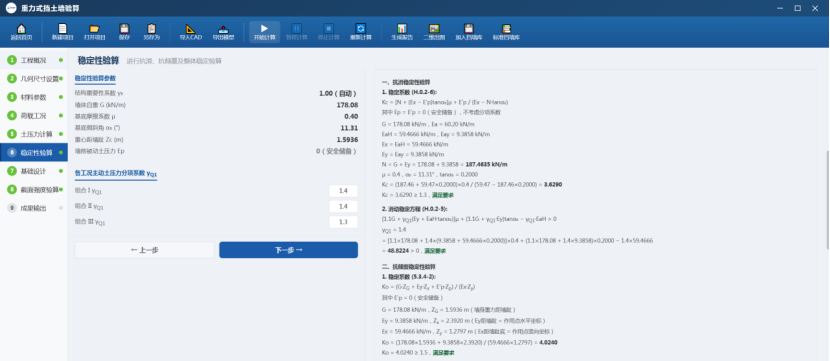The height and width of the screenshot is (361, 830).
Task: Click the 加入挡墙库 add-to-library icon
Action: (x=468, y=32)
